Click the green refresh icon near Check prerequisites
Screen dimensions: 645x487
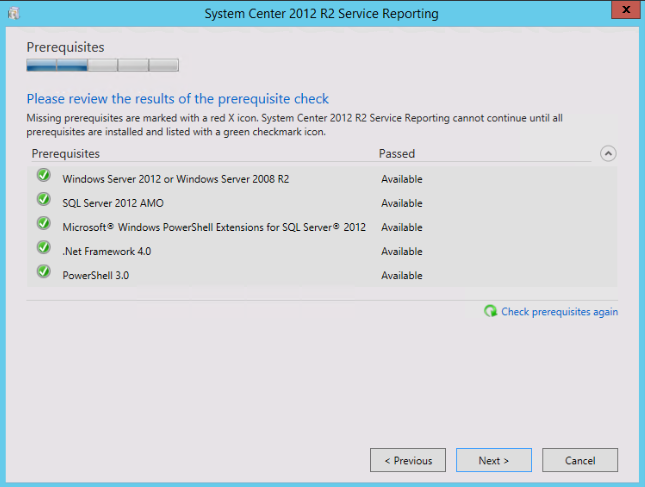490,311
